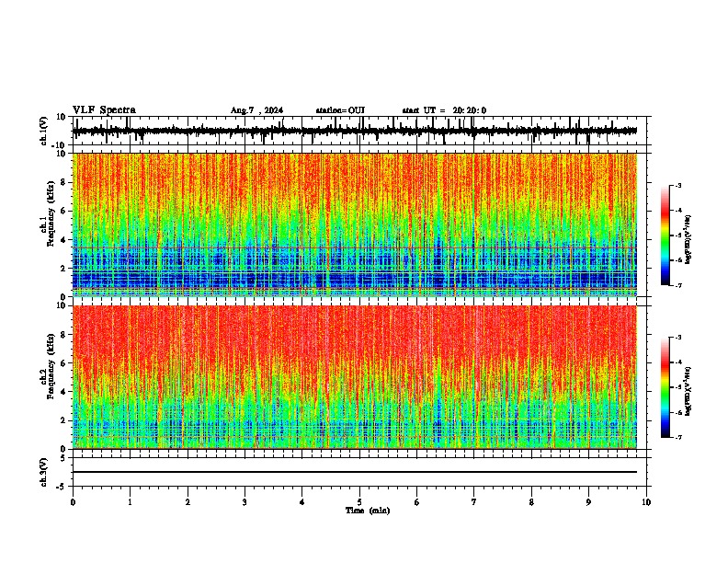Image resolution: width=728 pixels, height=563 pixels.
Task: Click the ch.1 waveform trace panel
Action: pyautogui.click(x=358, y=131)
